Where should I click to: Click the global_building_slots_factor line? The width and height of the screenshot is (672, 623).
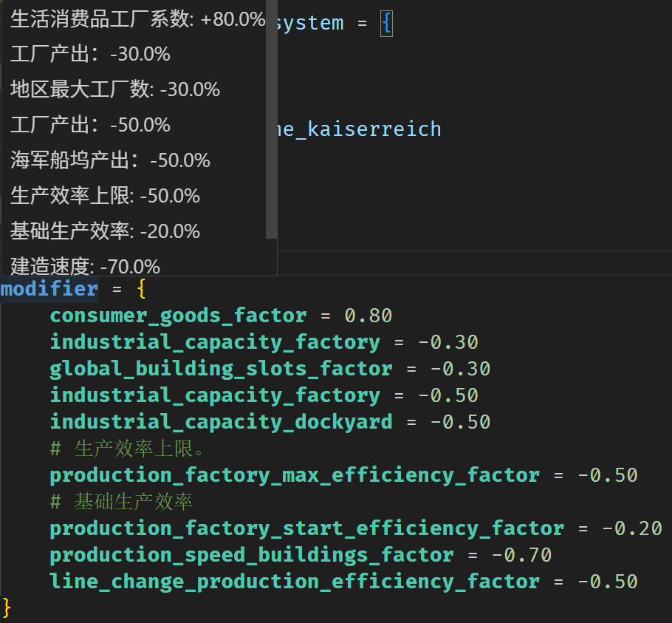[270, 369]
